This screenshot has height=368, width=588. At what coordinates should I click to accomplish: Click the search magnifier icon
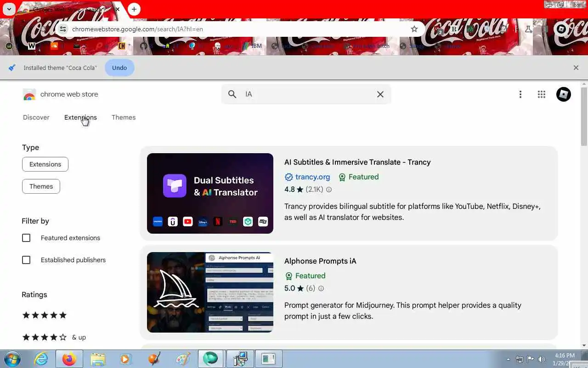tap(232, 94)
